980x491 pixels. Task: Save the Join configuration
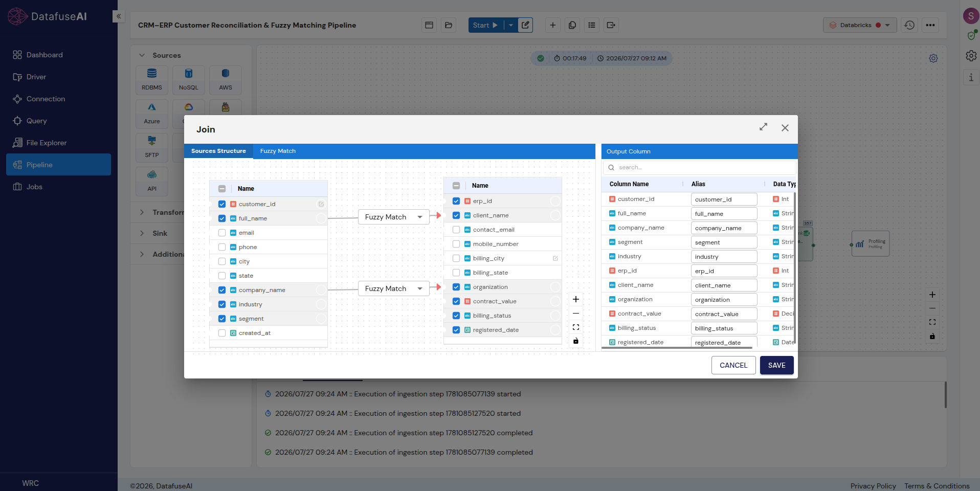tap(776, 365)
